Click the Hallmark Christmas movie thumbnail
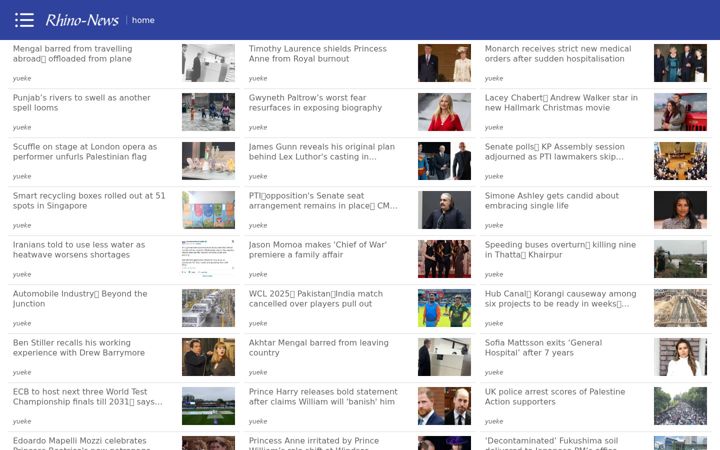 click(681, 112)
